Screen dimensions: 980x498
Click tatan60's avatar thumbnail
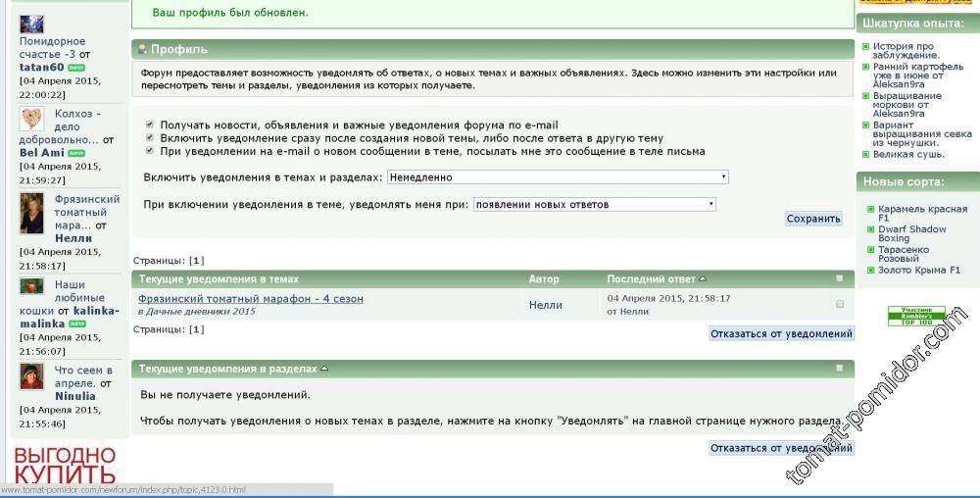click(31, 25)
